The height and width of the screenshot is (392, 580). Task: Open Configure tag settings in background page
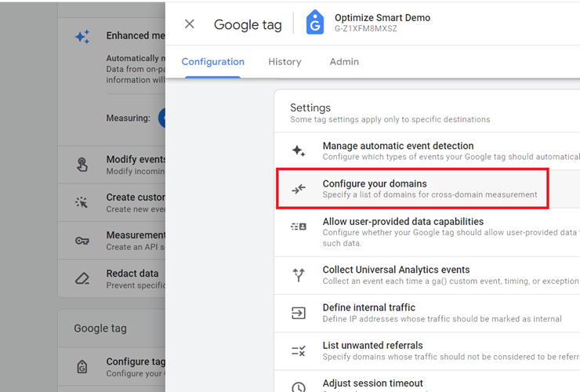click(112, 367)
